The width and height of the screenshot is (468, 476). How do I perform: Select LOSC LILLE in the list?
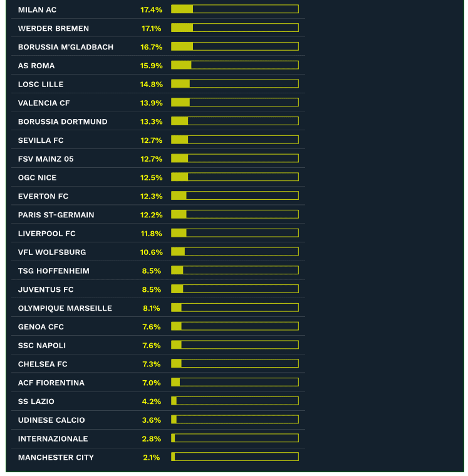tap(41, 85)
